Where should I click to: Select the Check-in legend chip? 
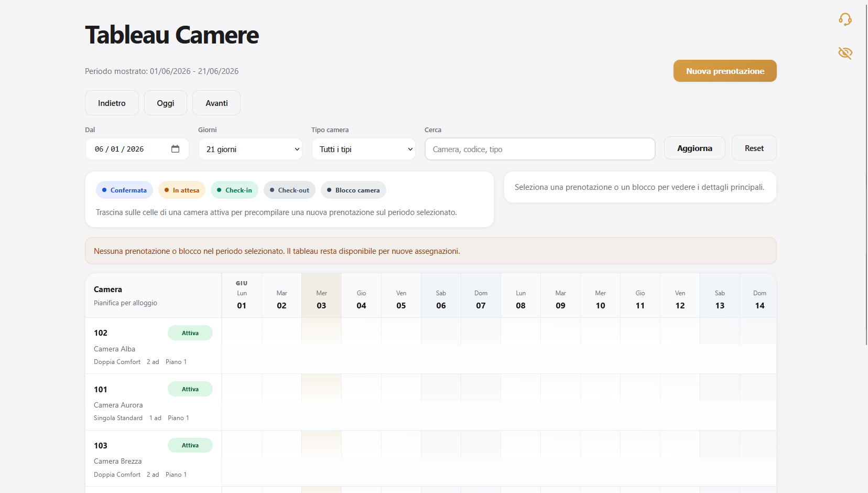tap(234, 190)
